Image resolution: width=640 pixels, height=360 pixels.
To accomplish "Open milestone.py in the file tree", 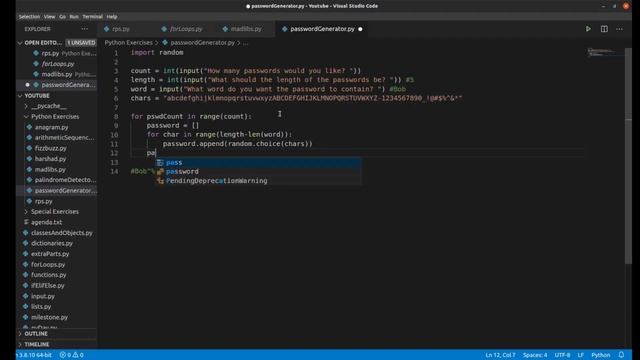I will [57, 317].
